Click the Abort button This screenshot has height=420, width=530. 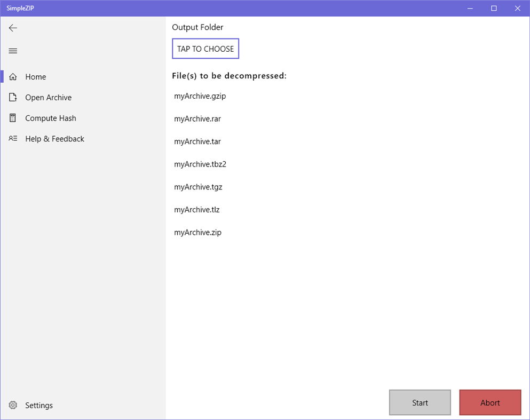click(489, 402)
